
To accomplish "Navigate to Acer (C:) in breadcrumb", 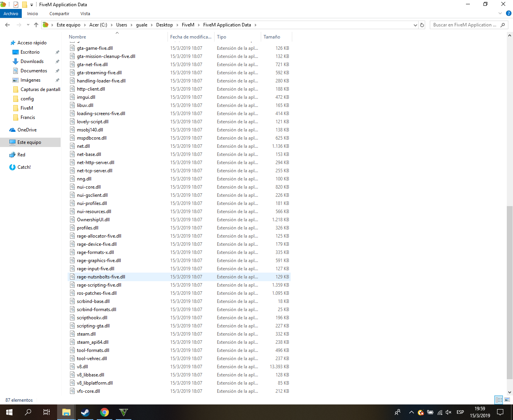I will click(98, 25).
